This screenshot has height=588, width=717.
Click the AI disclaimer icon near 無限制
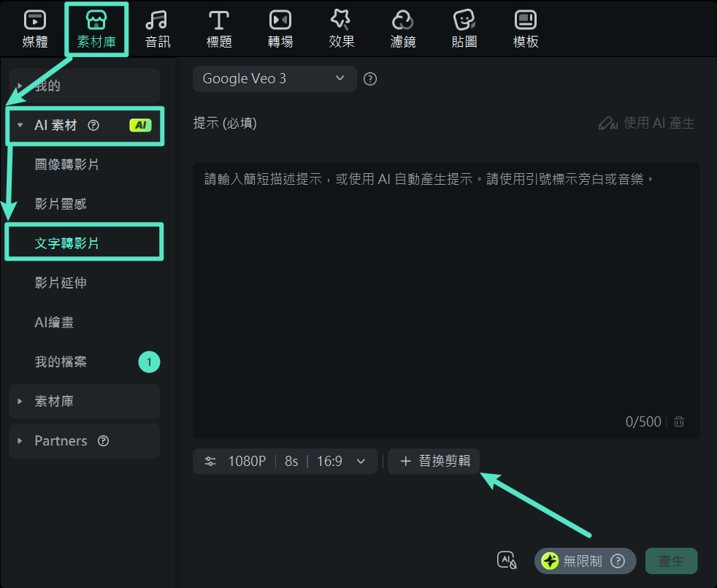coord(507,559)
